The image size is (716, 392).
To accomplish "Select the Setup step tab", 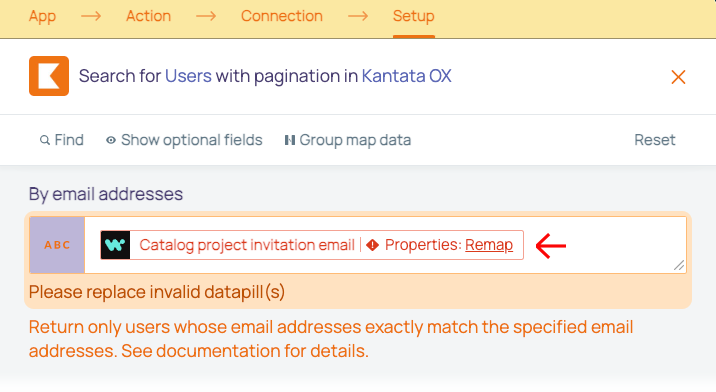I will pyautogui.click(x=413, y=16).
